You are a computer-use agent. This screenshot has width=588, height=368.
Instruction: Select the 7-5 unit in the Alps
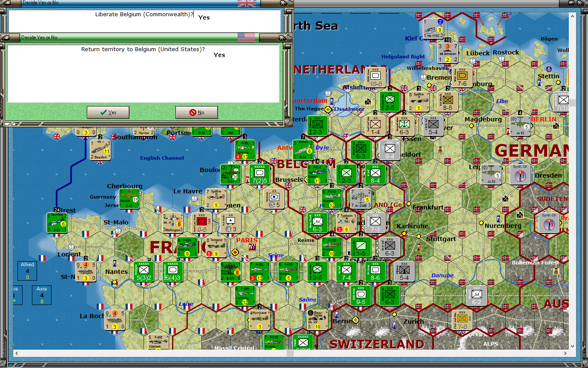(462, 320)
